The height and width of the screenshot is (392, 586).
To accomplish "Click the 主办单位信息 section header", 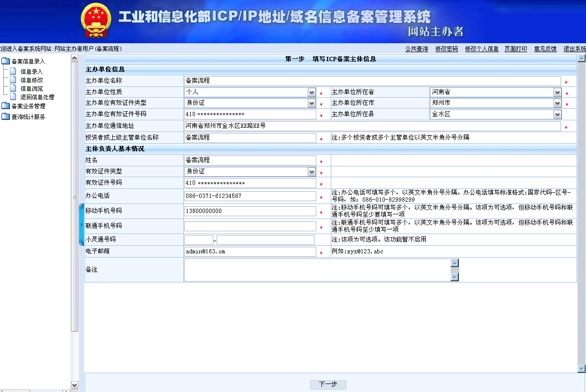I will (105, 70).
